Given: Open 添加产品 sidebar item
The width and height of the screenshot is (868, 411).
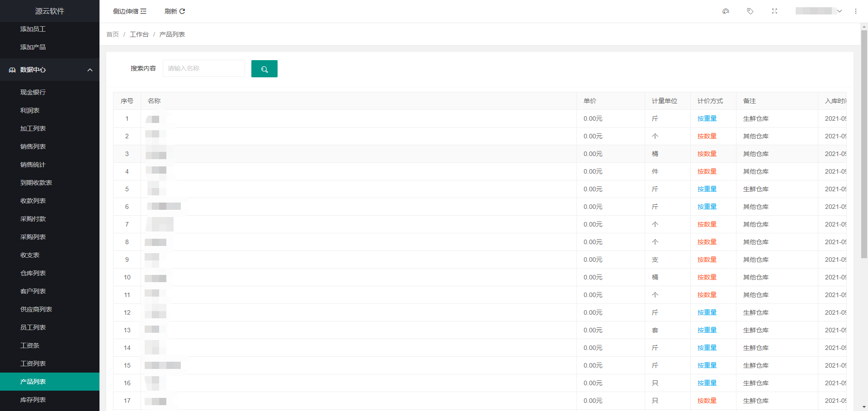Looking at the screenshot, I should coord(33,47).
